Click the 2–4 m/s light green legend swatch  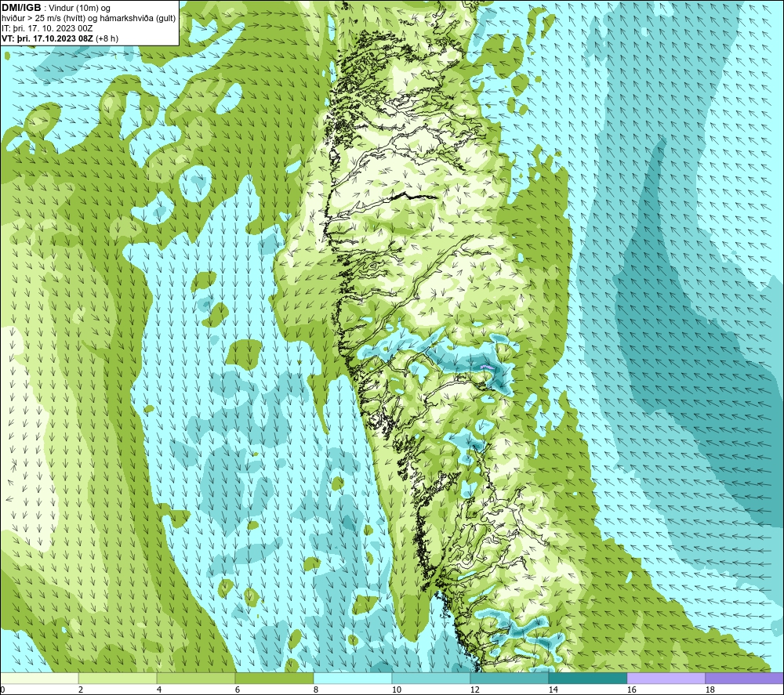point(118,678)
